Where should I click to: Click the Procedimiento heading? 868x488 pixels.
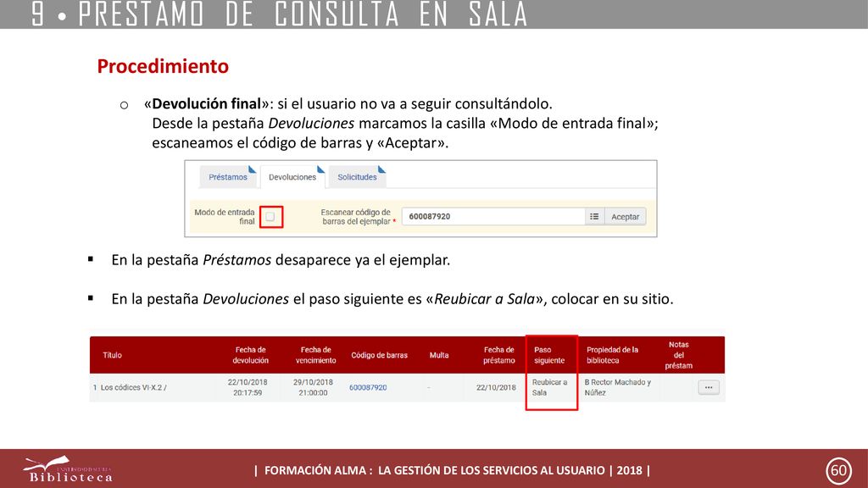tap(163, 66)
